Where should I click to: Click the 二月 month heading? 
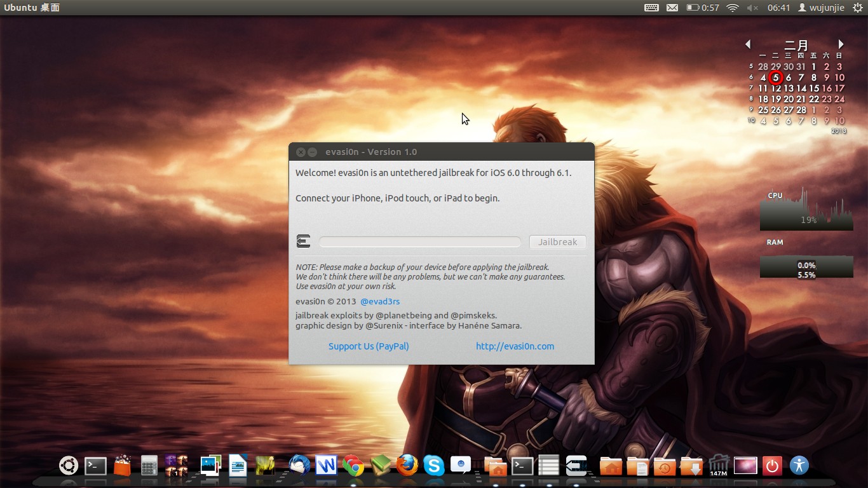(796, 45)
